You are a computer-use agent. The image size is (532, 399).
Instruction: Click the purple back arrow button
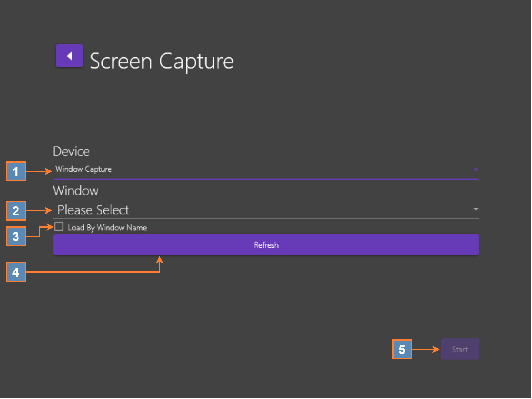click(69, 56)
